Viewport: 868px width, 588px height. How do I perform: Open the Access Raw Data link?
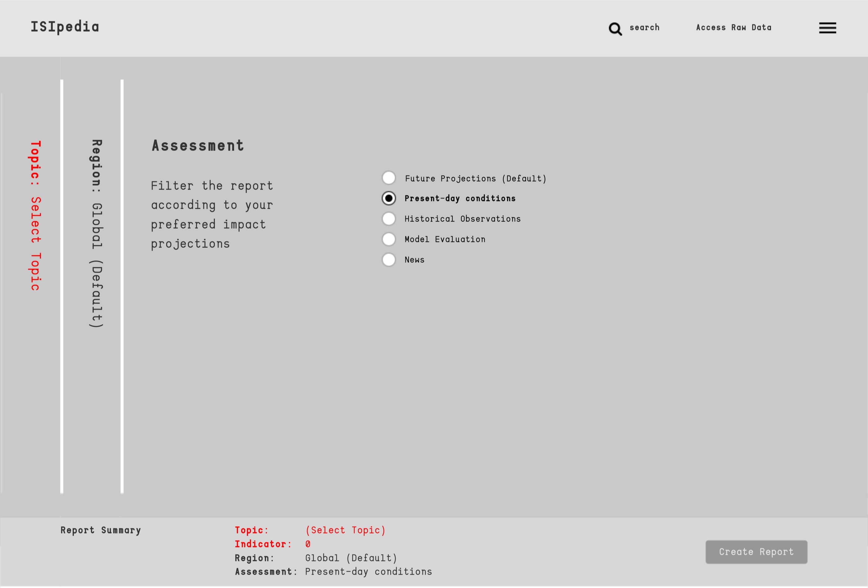click(733, 27)
